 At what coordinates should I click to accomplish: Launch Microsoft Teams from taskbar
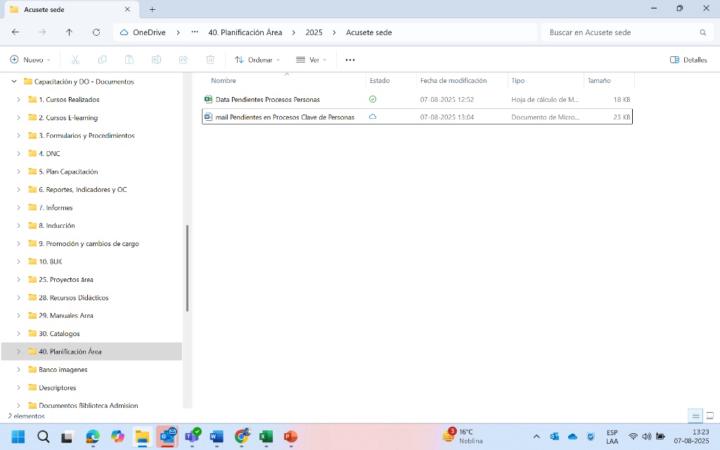(192, 437)
